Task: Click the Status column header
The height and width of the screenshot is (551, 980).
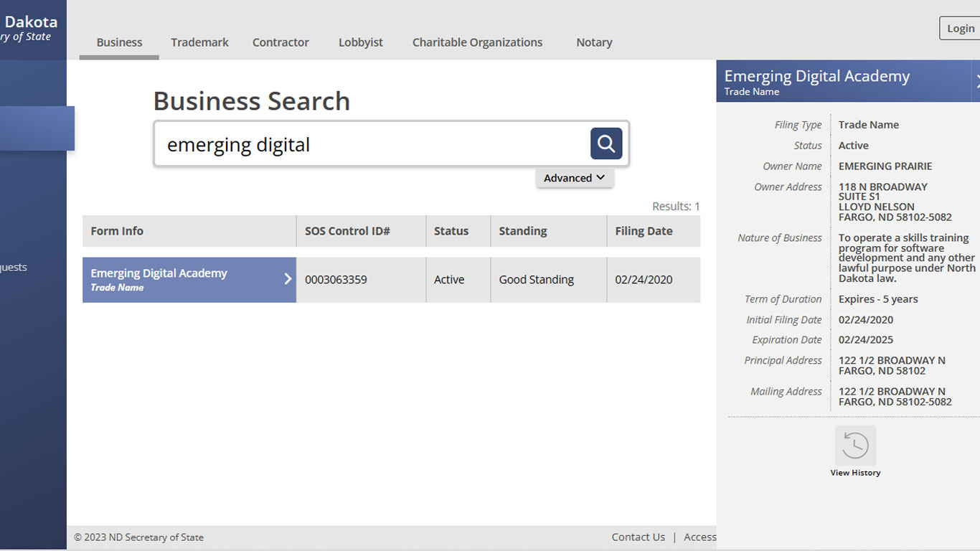Action: 458,231
